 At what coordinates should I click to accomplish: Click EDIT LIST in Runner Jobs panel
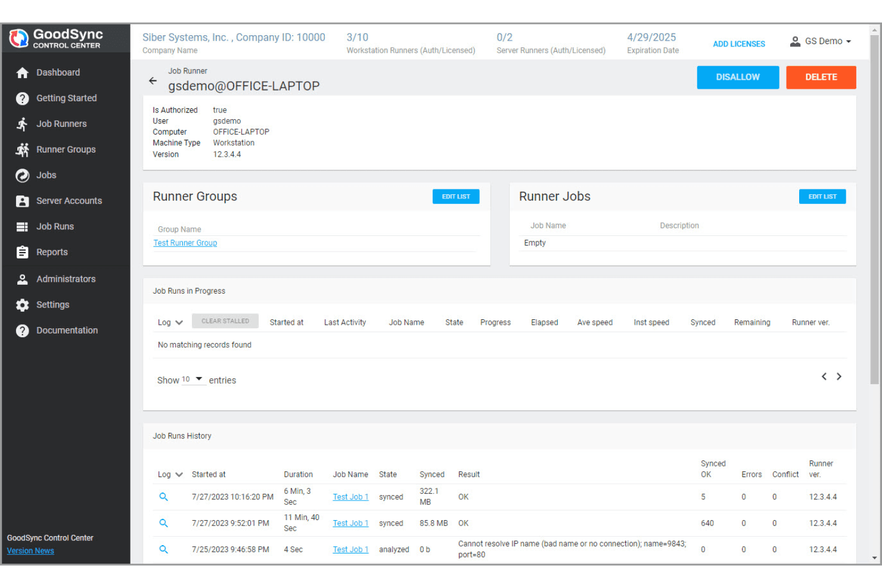point(822,197)
